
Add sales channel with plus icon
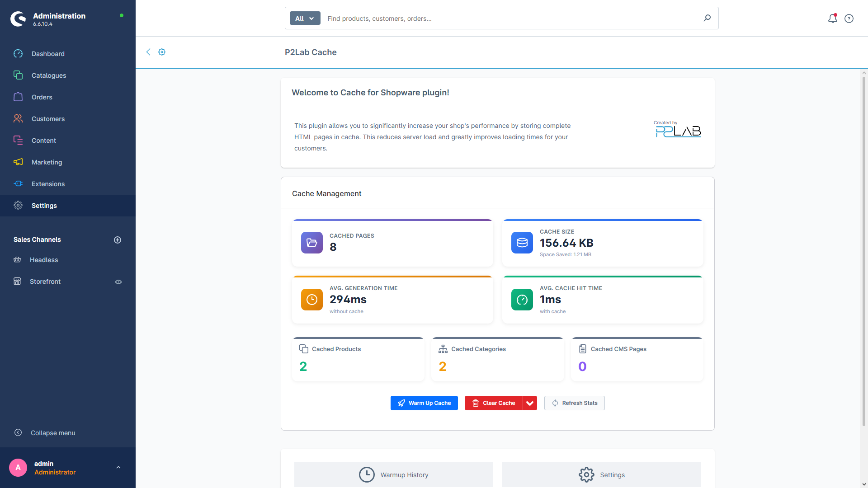coord(118,240)
